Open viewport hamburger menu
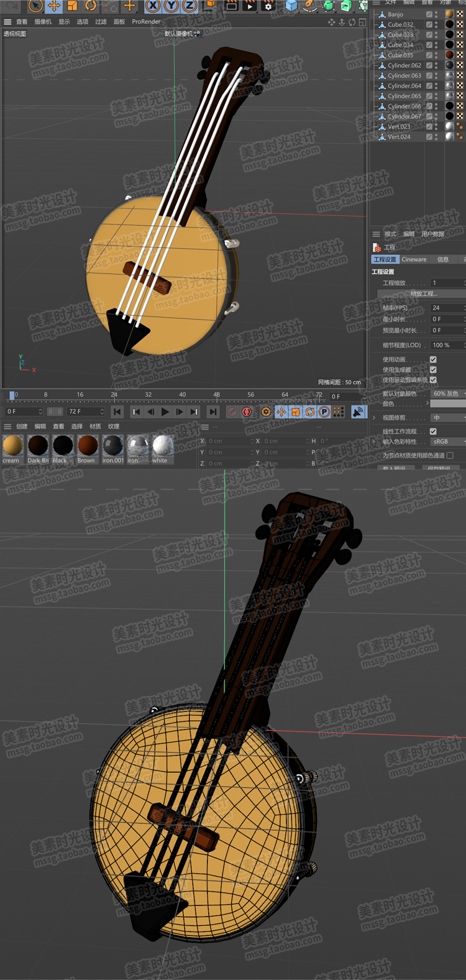 [7, 22]
